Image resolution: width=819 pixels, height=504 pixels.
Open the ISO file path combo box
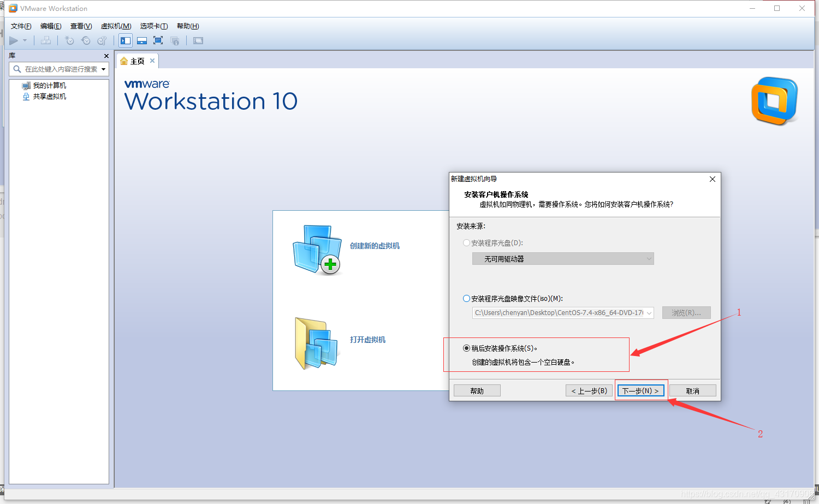pos(563,313)
